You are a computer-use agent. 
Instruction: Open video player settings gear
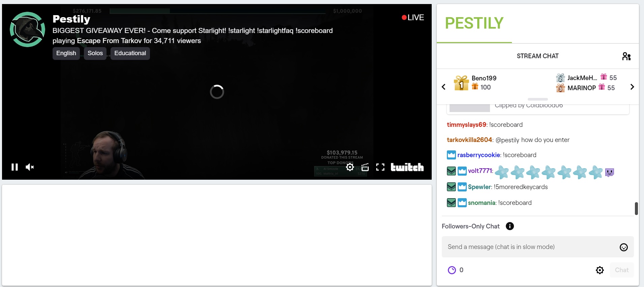(x=350, y=167)
